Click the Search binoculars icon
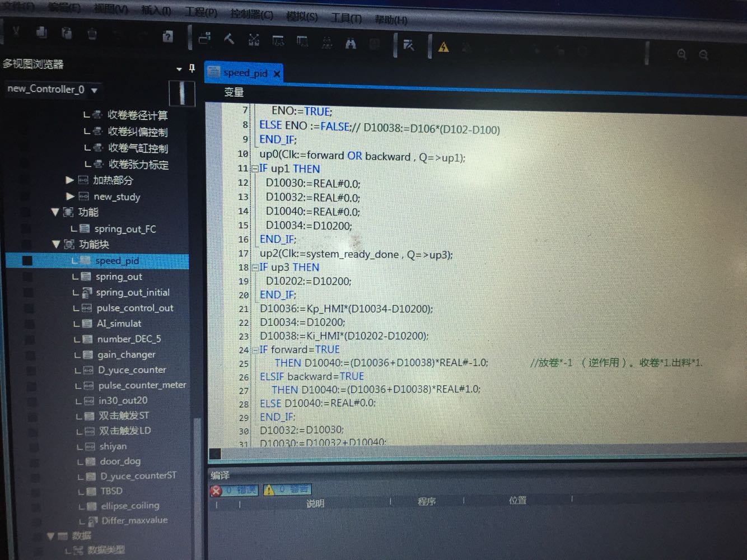Screen dimensions: 747x560 [x=351, y=43]
